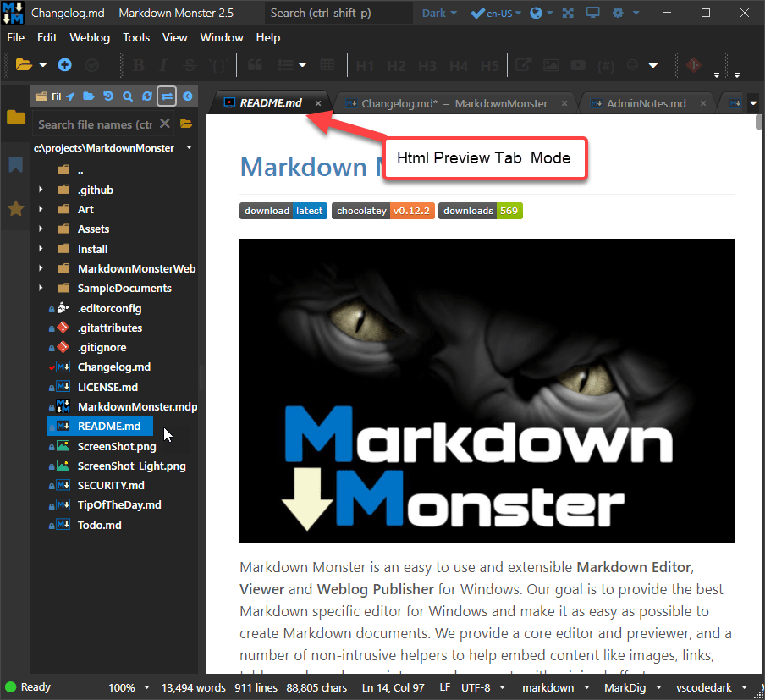Toggle the sync-with-document arrows button
This screenshot has height=700, width=765.
tap(167, 96)
